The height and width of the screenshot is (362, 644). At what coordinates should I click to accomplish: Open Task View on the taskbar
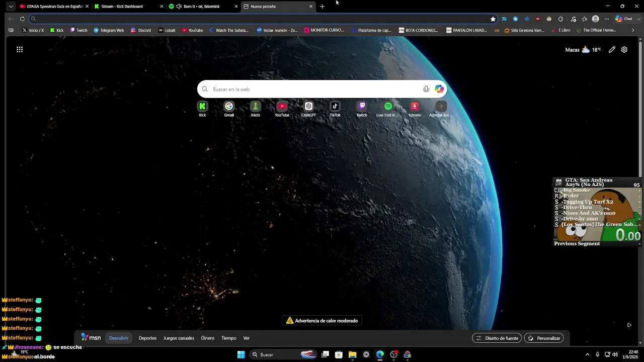pyautogui.click(x=326, y=354)
